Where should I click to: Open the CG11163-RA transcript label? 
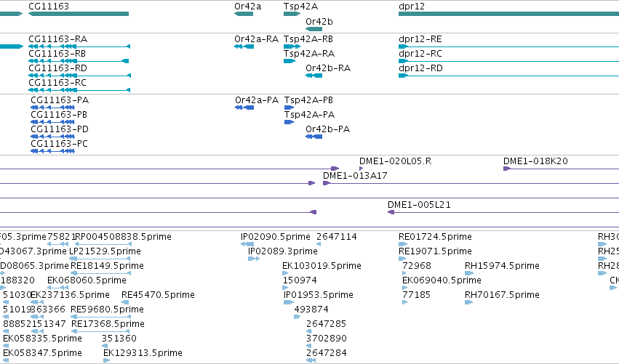58,39
